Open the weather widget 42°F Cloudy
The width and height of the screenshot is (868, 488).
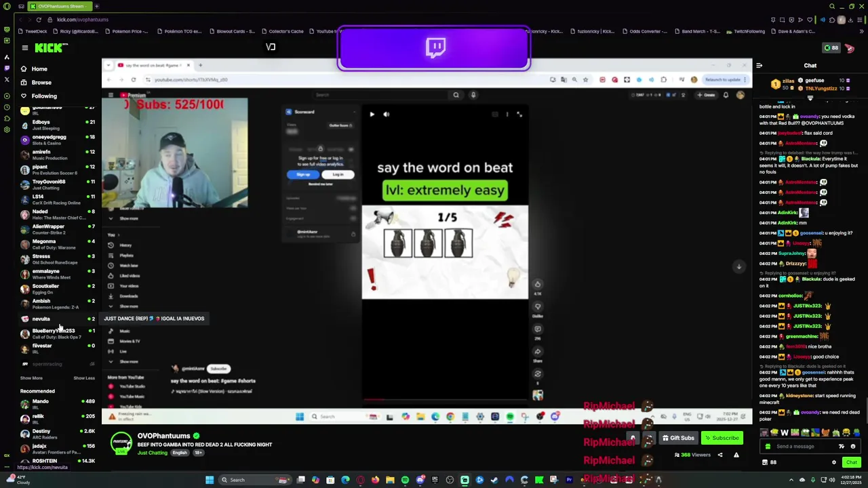[x=18, y=480]
